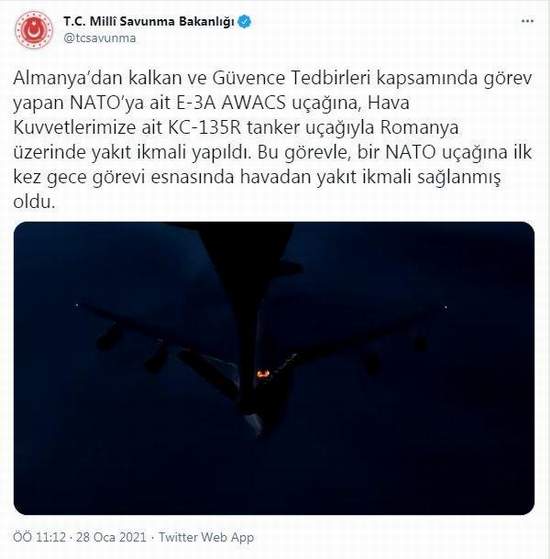Open the three-dot more options menu
The width and height of the screenshot is (550, 559).
click(x=528, y=21)
